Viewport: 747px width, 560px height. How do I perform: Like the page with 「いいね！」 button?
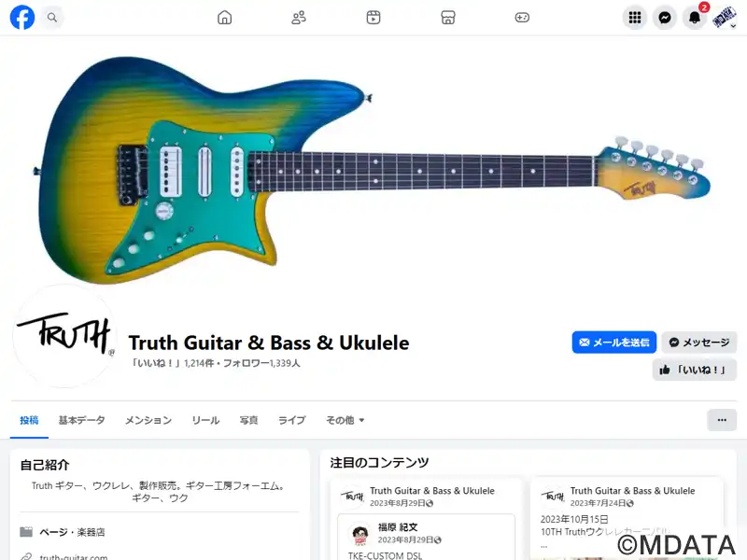click(x=695, y=370)
